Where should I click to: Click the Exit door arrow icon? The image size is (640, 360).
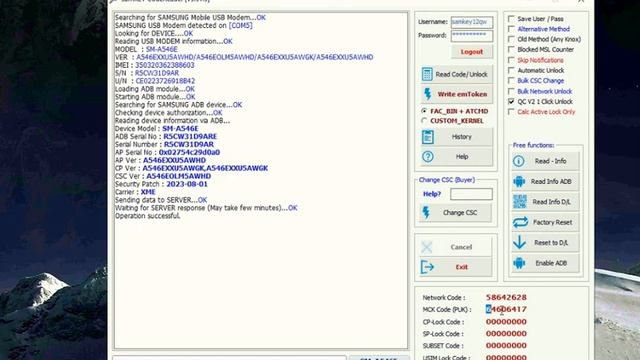click(x=427, y=267)
